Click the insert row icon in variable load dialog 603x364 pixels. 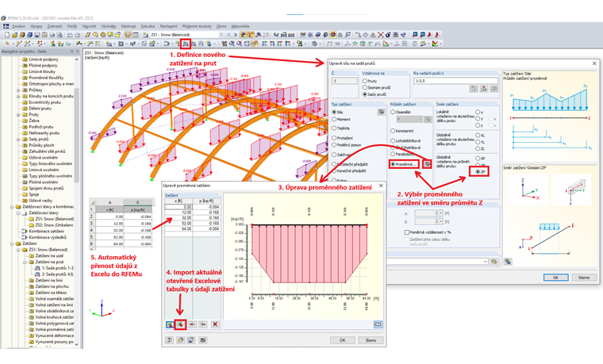tap(192, 325)
